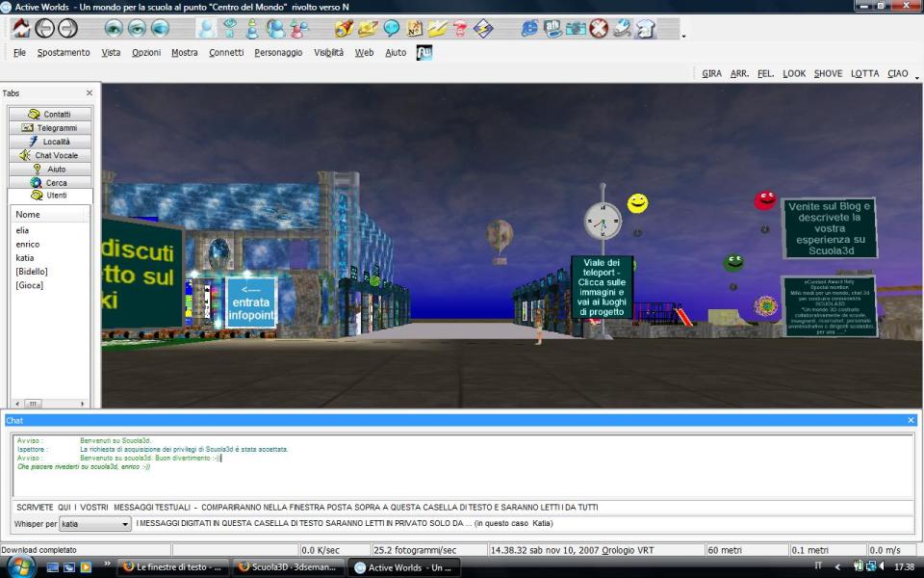Open the Web menu

(x=364, y=52)
